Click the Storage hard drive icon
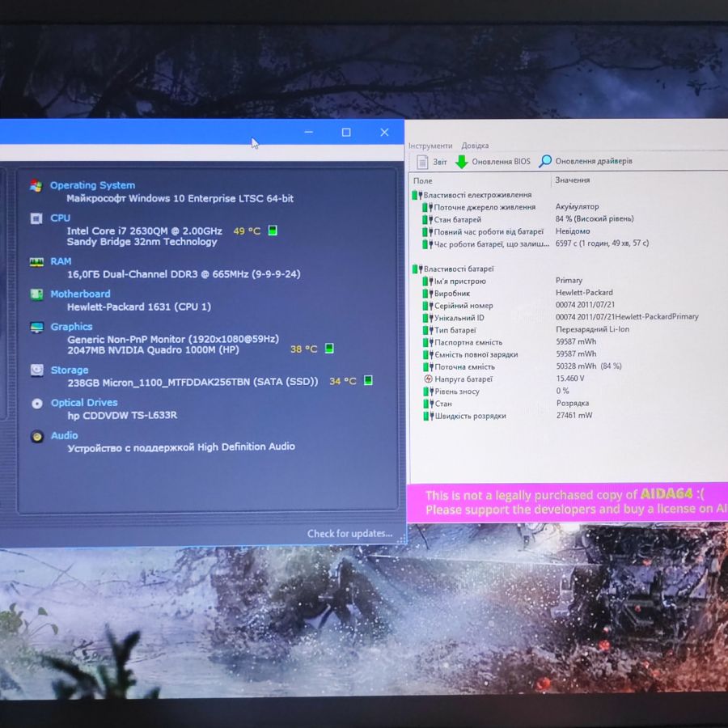 point(36,370)
